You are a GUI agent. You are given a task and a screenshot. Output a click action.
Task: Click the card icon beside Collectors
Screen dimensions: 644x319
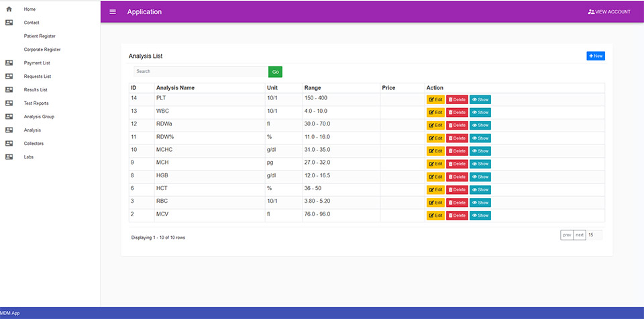click(9, 144)
